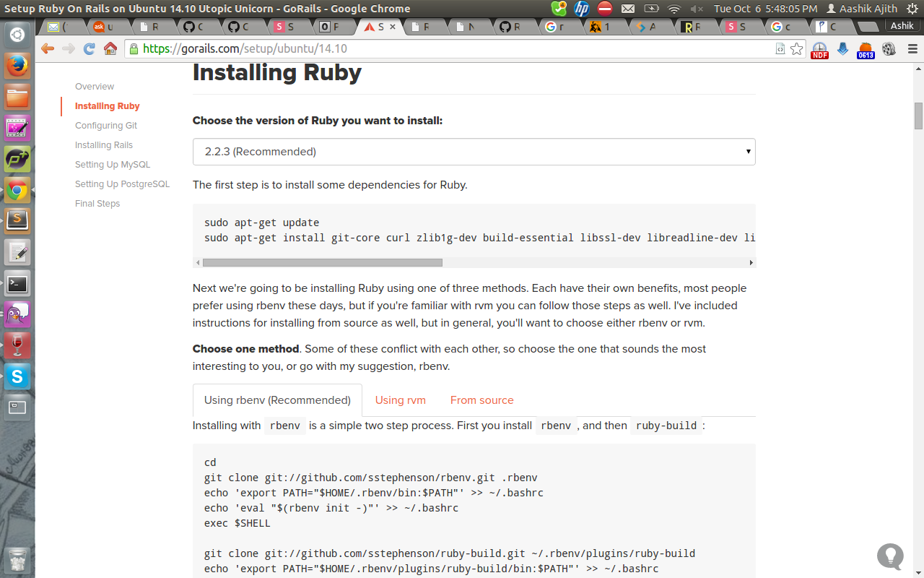
Task: Click code block scroll right arrow
Action: pos(751,263)
